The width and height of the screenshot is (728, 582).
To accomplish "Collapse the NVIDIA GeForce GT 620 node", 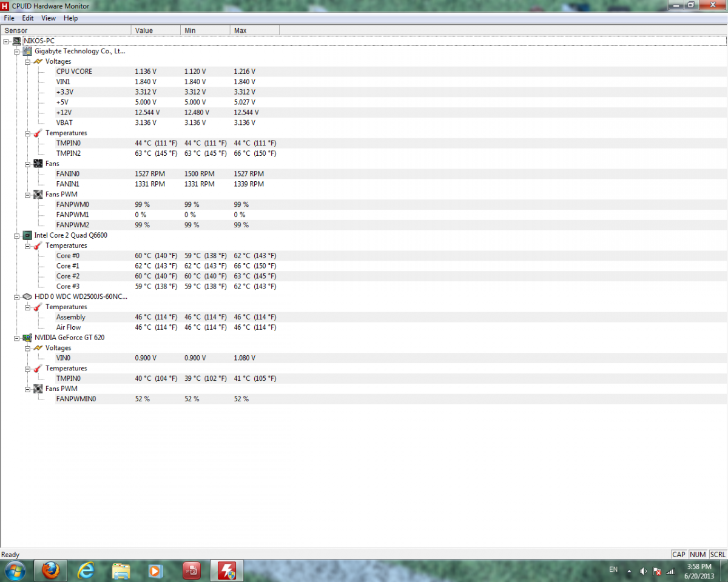I will tap(17, 338).
